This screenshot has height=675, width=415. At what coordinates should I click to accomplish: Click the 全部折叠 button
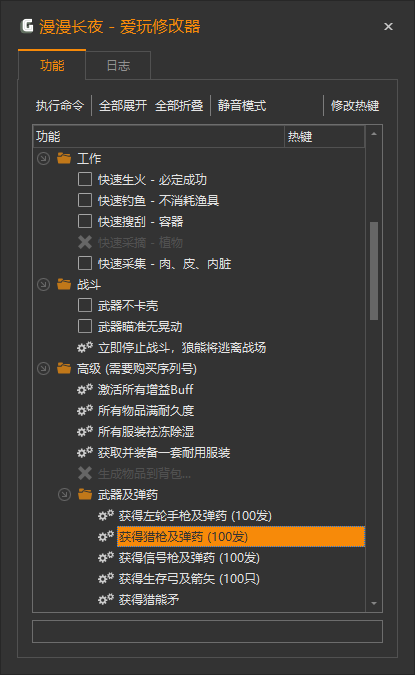click(179, 105)
